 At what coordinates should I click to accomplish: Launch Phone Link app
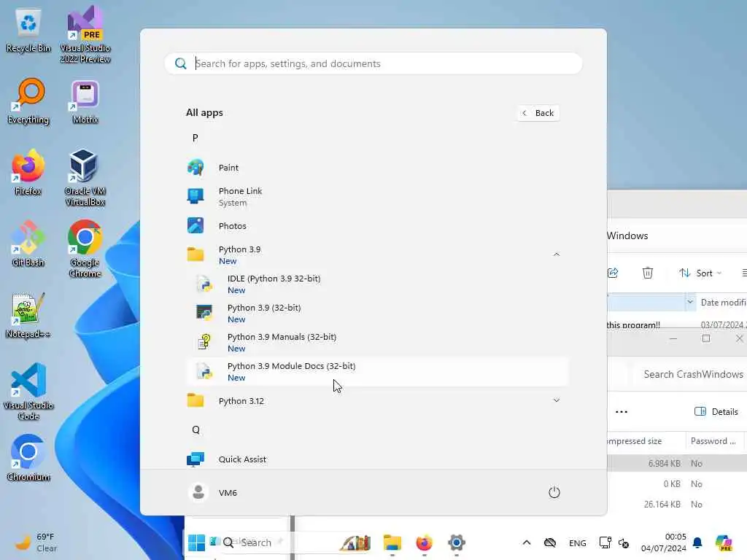377,197
